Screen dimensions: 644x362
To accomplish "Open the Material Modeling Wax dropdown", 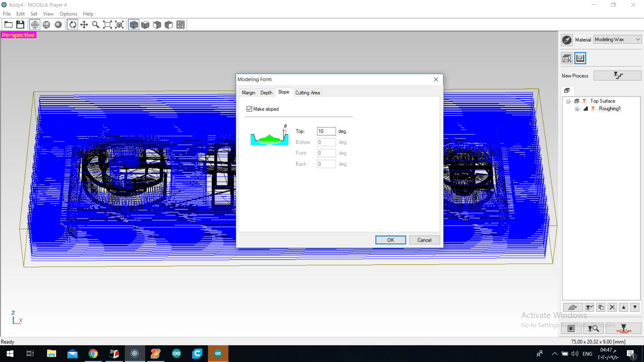I will coord(617,40).
